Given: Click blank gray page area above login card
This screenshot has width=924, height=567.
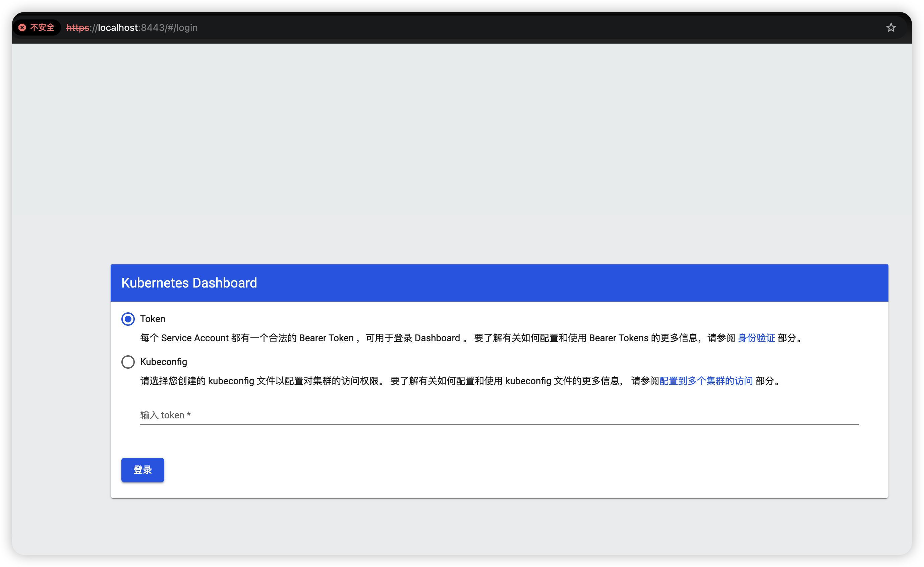Looking at the screenshot, I should [x=461, y=150].
